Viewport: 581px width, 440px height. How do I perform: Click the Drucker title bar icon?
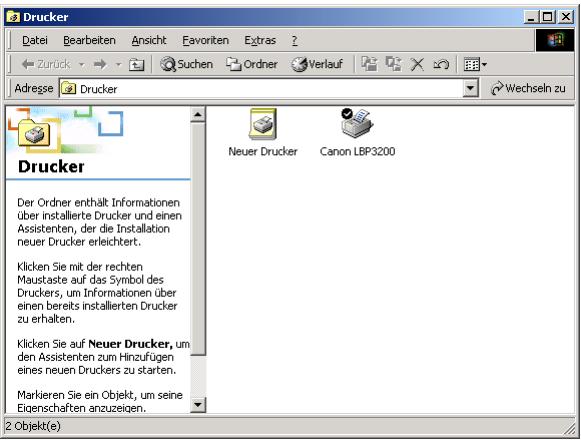13,17
